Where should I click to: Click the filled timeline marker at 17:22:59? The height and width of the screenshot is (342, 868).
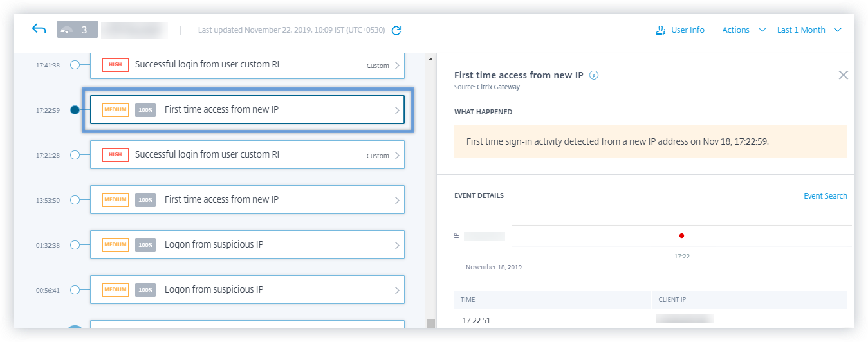(x=75, y=110)
